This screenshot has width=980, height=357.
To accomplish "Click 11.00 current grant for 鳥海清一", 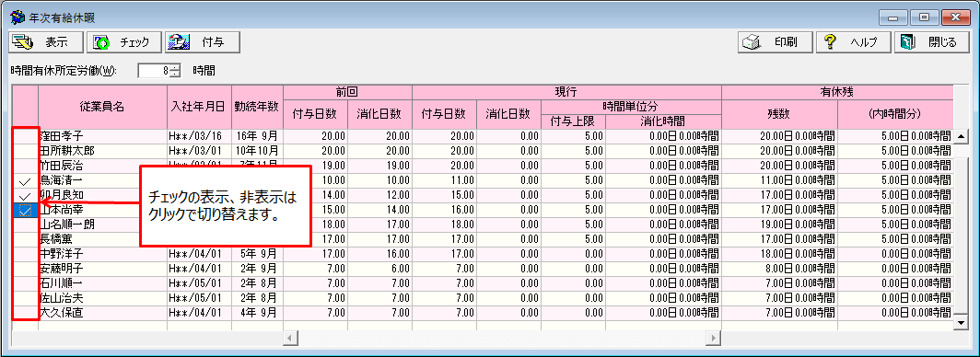I will 444,180.
